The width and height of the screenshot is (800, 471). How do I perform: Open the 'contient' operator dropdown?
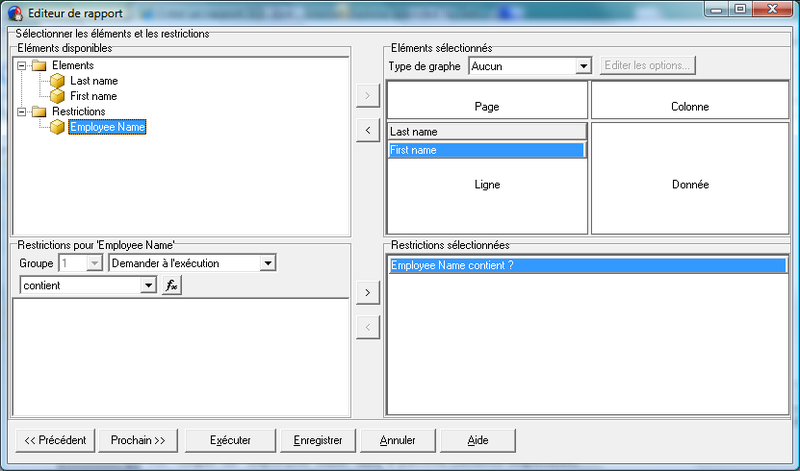pos(149,286)
